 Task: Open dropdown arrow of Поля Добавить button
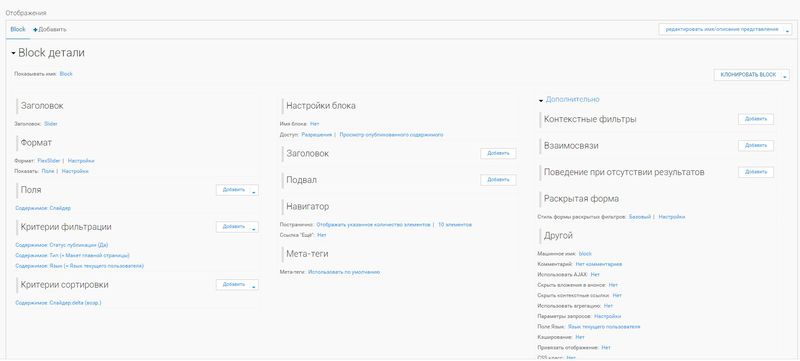[255, 190]
